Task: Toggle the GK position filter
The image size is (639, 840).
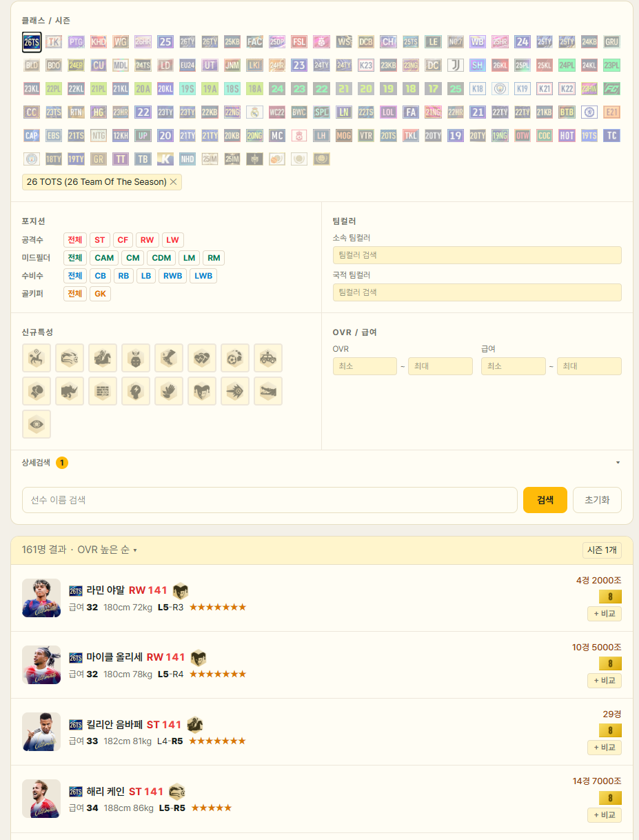Action: [x=100, y=294]
